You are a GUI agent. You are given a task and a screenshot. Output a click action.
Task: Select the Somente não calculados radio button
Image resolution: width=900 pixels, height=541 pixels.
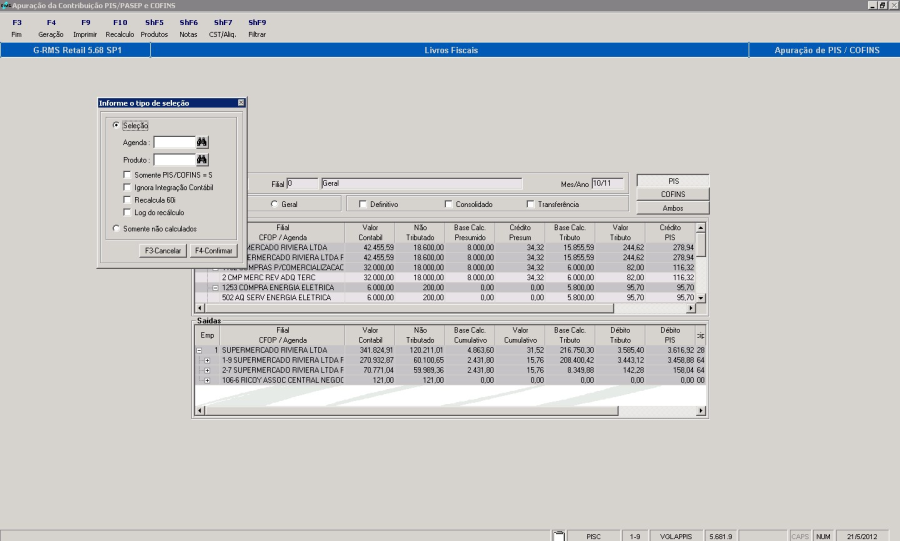(x=116, y=229)
